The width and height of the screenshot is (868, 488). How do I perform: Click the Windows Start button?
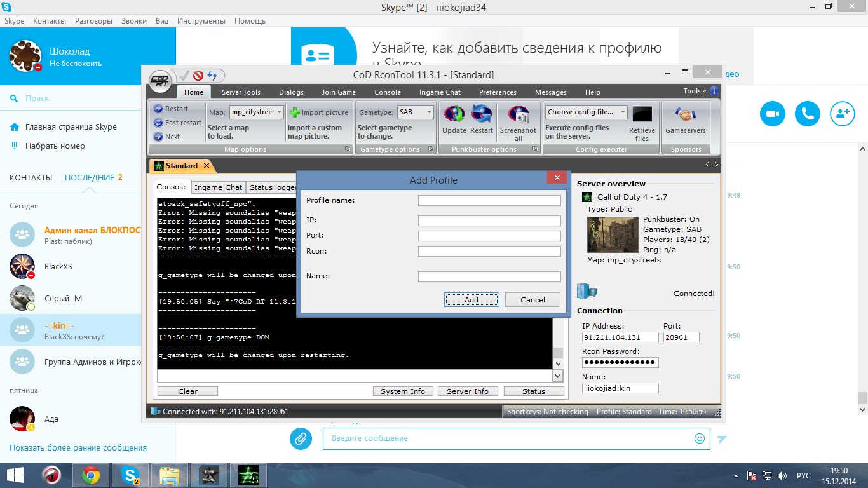pyautogui.click(x=15, y=475)
